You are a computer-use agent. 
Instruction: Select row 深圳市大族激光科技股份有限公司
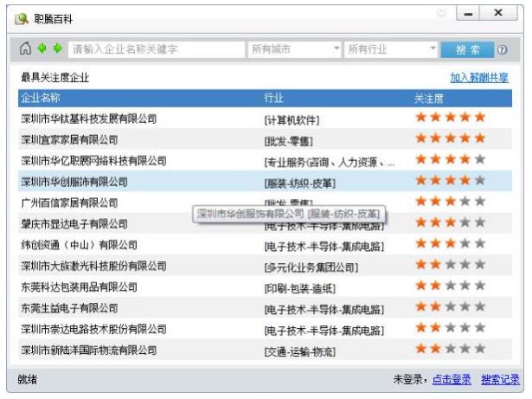[x=93, y=266]
